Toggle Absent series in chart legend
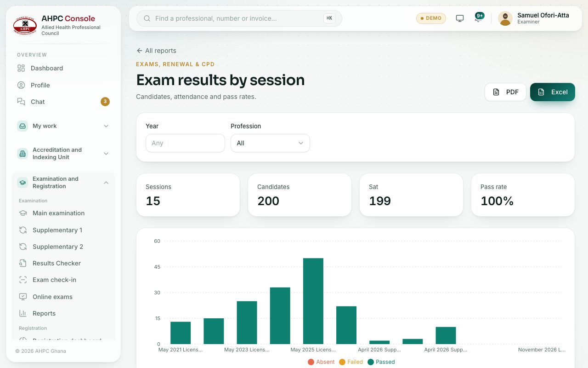 tap(321, 362)
